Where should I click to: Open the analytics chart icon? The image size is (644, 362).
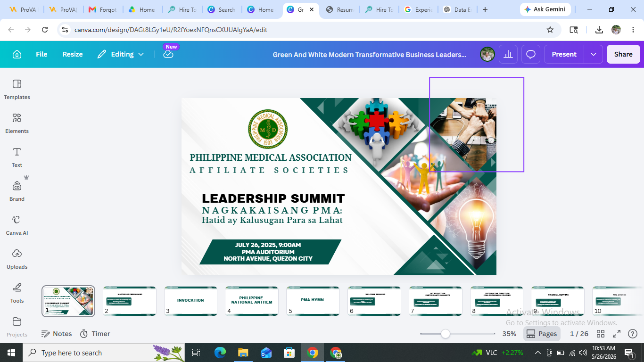[508, 54]
